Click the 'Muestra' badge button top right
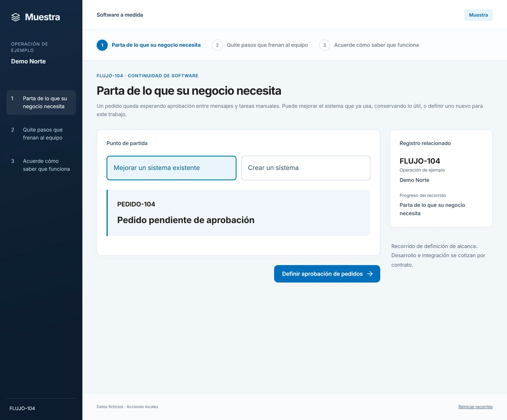Screen dimensions: 507x420 coord(478,15)
